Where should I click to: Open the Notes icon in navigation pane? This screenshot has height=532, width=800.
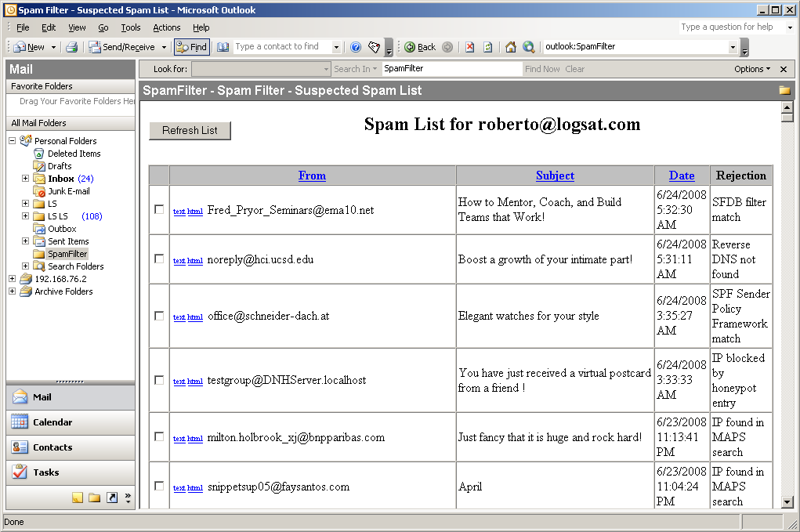pyautogui.click(x=77, y=498)
